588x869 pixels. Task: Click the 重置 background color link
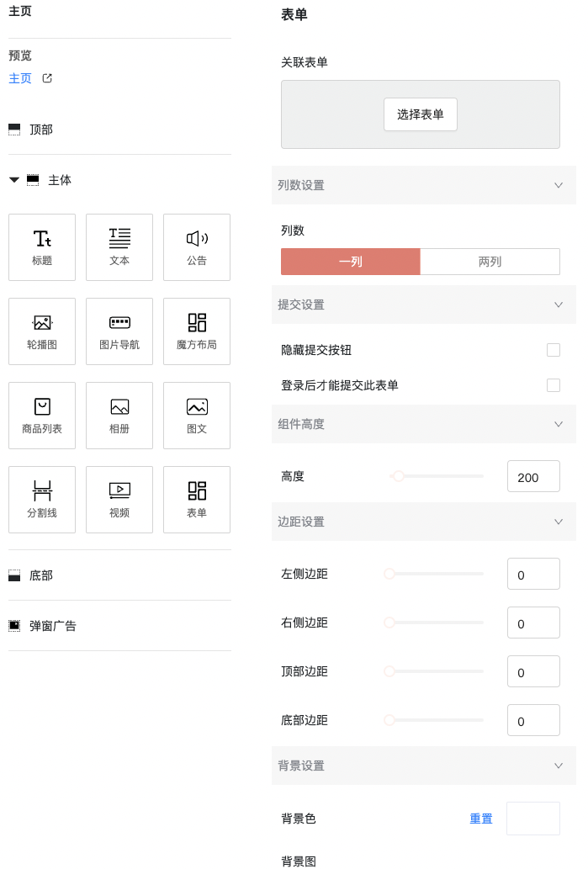[481, 819]
